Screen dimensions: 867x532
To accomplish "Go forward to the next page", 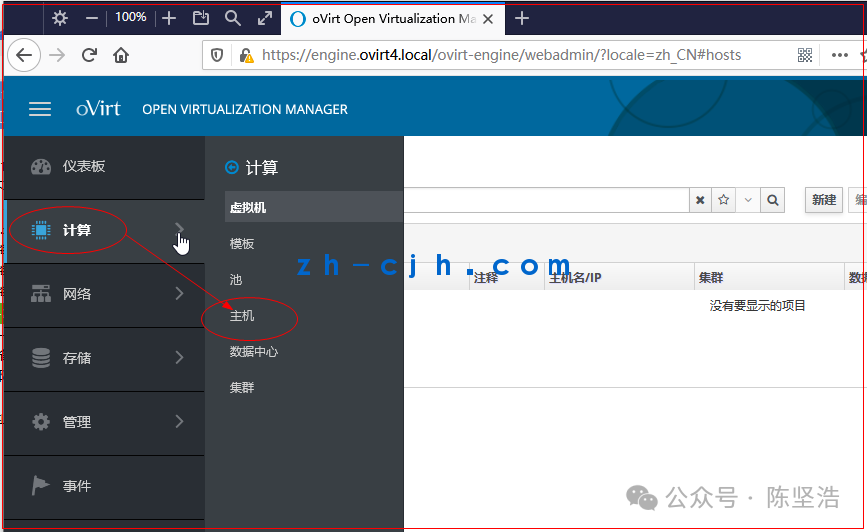I will coord(57,55).
